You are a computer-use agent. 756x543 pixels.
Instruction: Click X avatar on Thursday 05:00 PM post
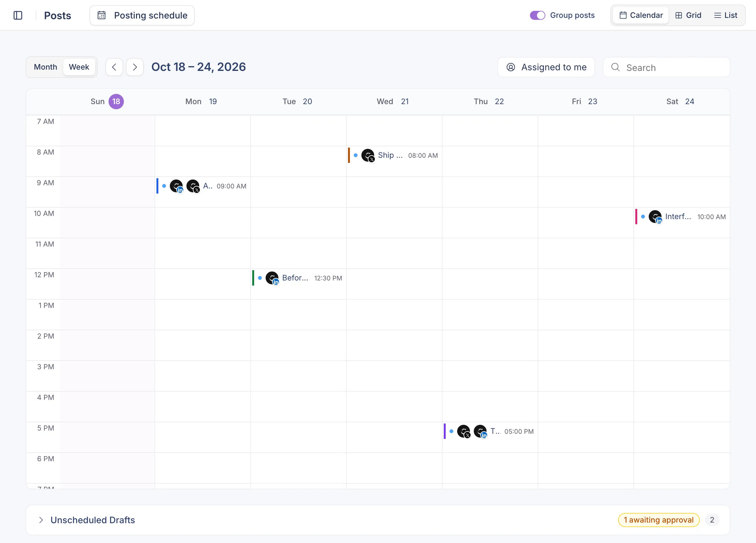point(464,432)
